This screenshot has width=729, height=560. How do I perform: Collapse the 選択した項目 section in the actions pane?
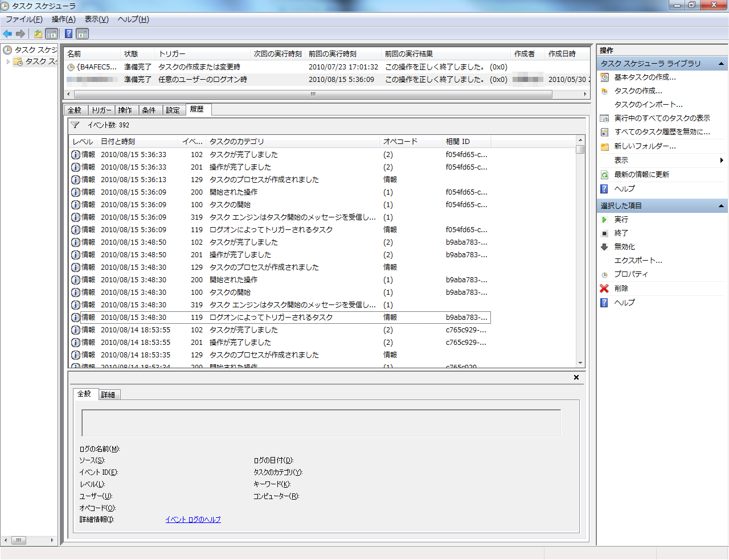coord(721,206)
